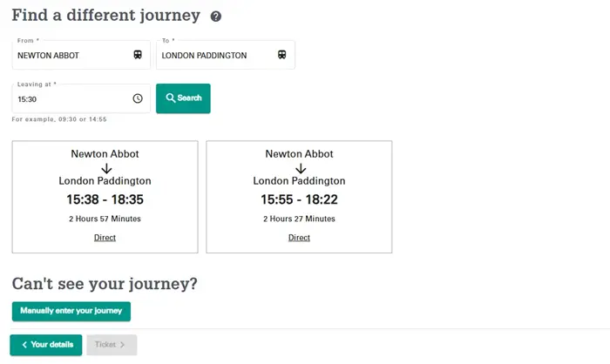Click Manually enter your journey button
The image size is (610, 364).
click(71, 311)
